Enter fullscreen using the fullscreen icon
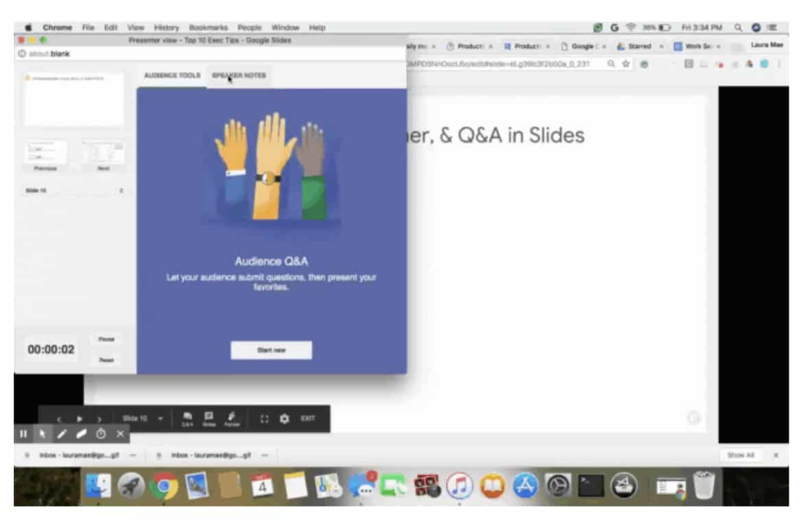 264,419
